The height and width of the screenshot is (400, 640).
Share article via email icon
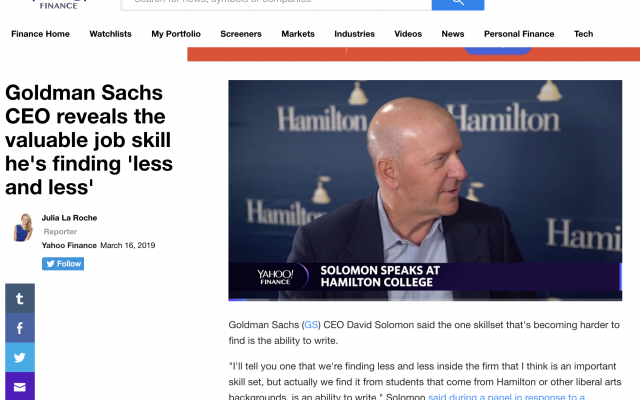[x=19, y=385]
